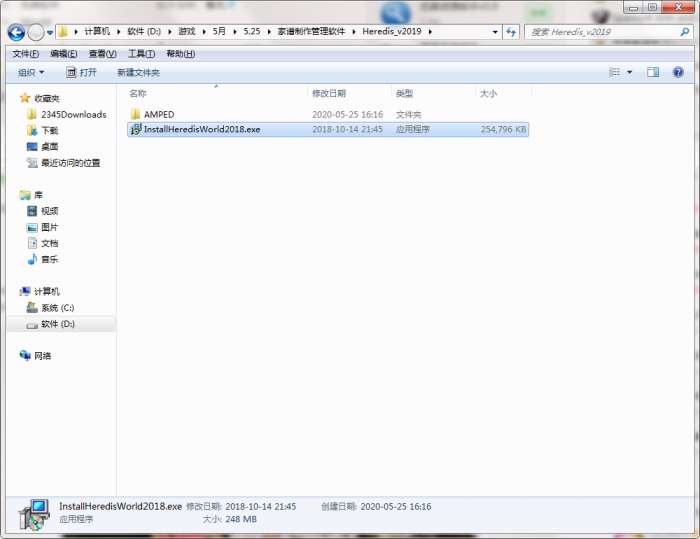
Task: Change view with the view mode icon
Action: pos(615,72)
